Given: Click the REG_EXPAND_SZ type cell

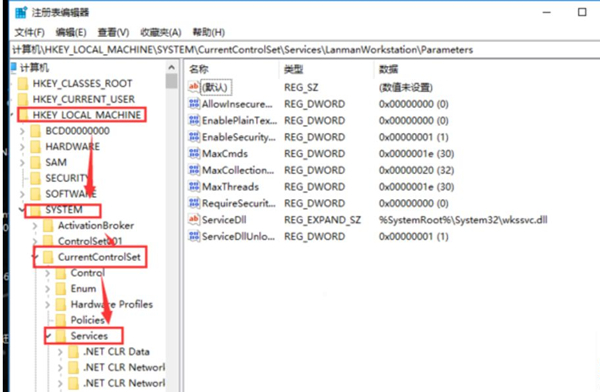Looking at the screenshot, I should (322, 220).
